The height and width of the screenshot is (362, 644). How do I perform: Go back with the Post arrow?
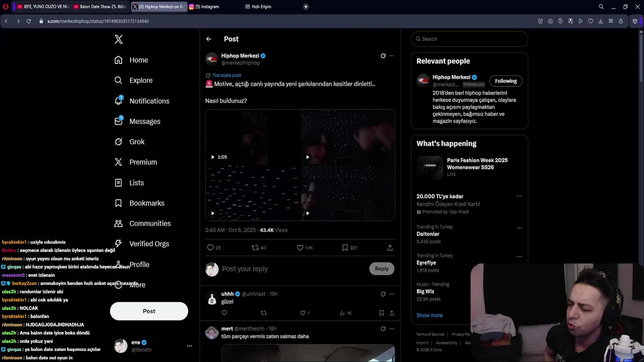(209, 39)
